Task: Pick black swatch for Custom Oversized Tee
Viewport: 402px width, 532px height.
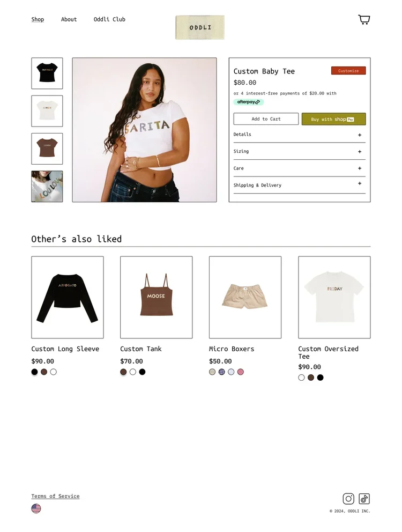Action: 320,378
